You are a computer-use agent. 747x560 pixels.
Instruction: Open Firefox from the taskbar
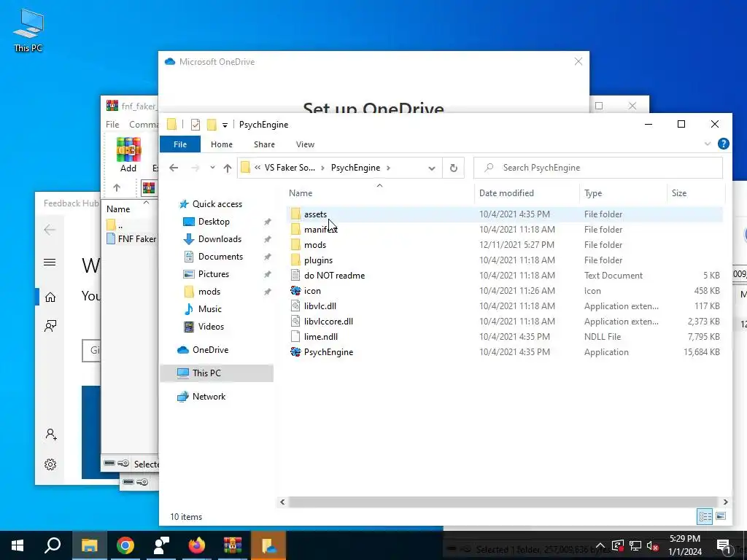tap(196, 545)
